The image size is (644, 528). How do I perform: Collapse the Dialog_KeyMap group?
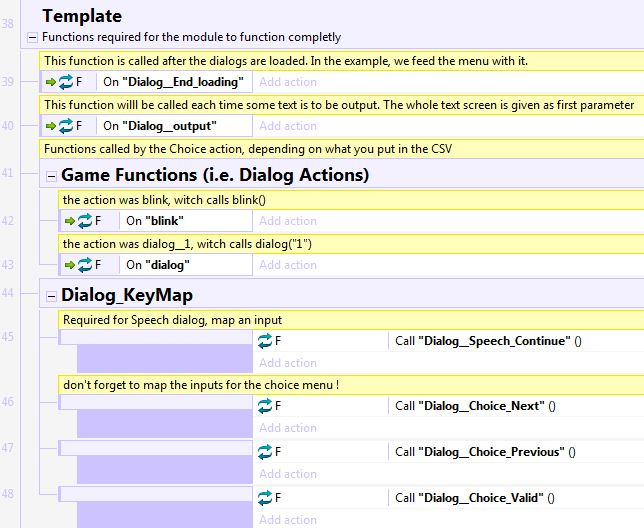click(51, 296)
